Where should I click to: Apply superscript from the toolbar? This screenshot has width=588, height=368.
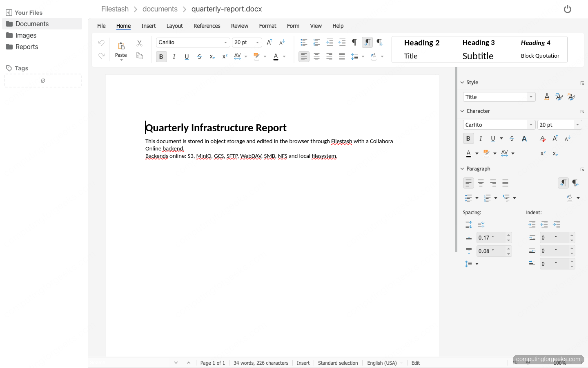(225, 57)
